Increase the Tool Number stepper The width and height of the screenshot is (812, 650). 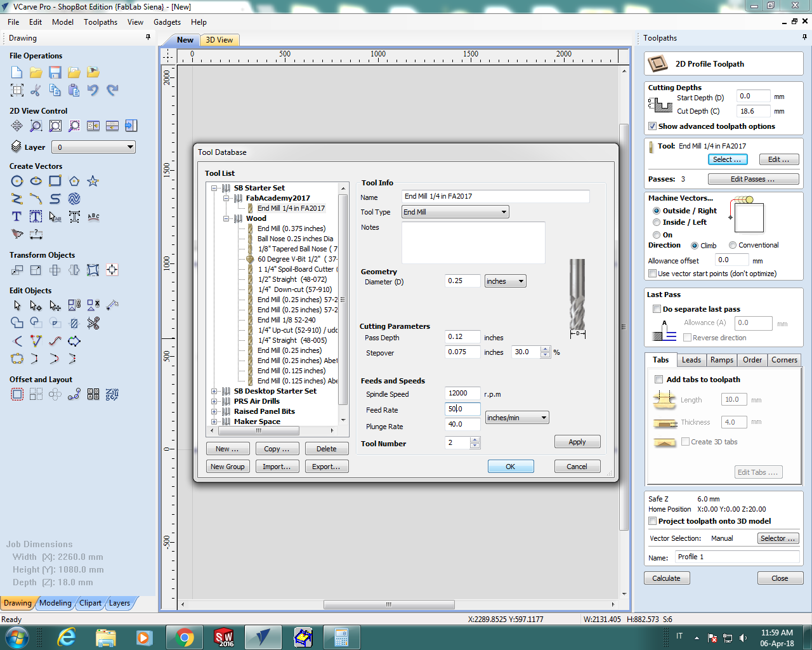click(475, 440)
